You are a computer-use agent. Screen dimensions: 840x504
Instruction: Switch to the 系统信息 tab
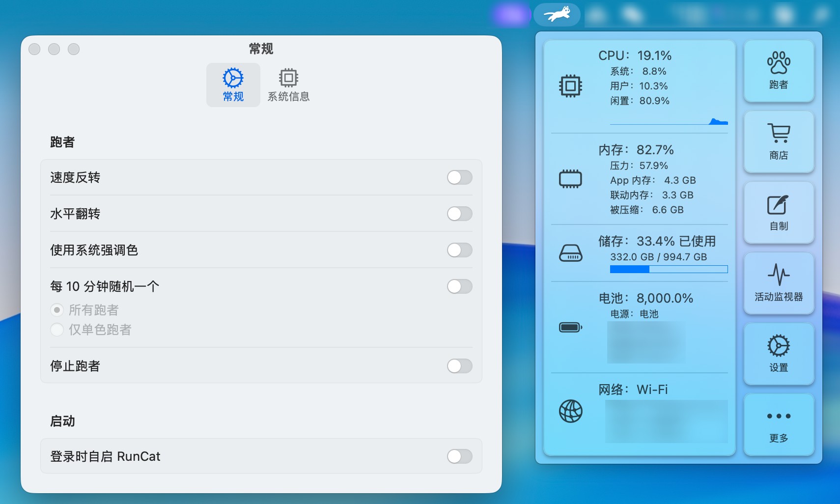(x=288, y=85)
